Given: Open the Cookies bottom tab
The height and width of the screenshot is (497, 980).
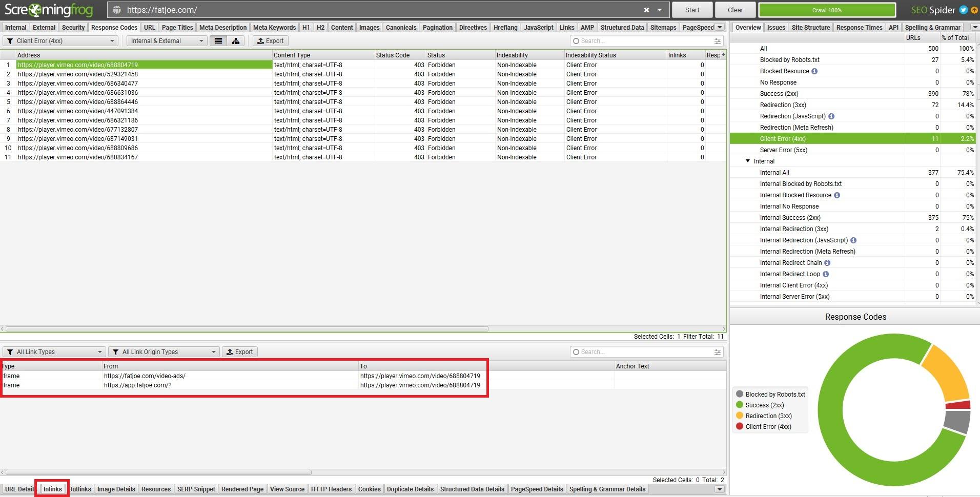Looking at the screenshot, I should tap(369, 489).
